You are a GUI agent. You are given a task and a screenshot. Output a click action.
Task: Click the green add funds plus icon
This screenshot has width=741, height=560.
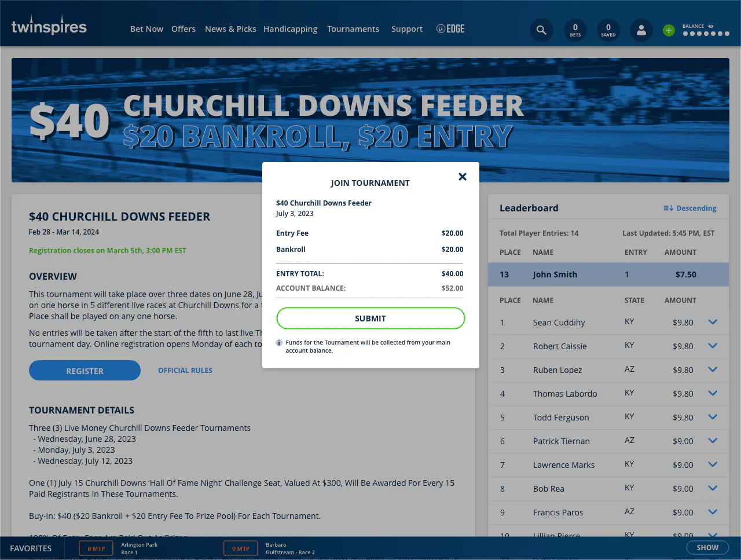(x=669, y=30)
